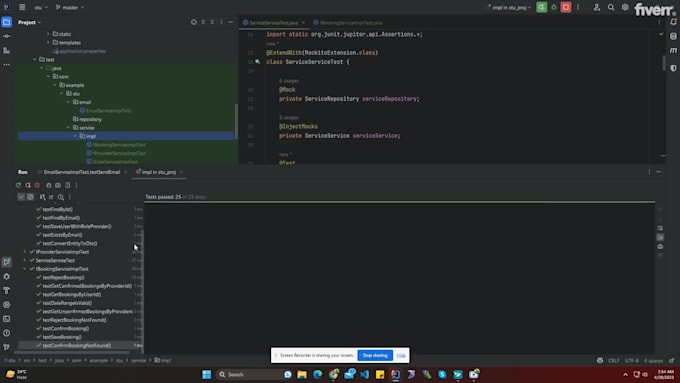Viewport: 680px width, 383px height.
Task: Close the ServiceServiceTest.java tab
Action: (x=303, y=23)
